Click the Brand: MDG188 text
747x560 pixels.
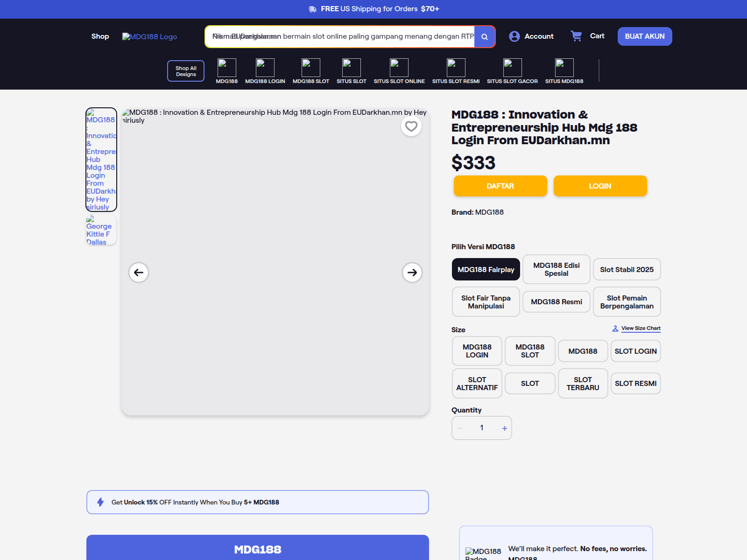(478, 212)
